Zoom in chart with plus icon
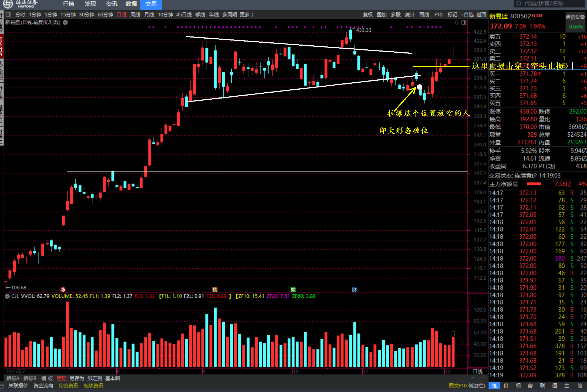The height and width of the screenshot is (392, 587). pyautogui.click(x=473, y=378)
